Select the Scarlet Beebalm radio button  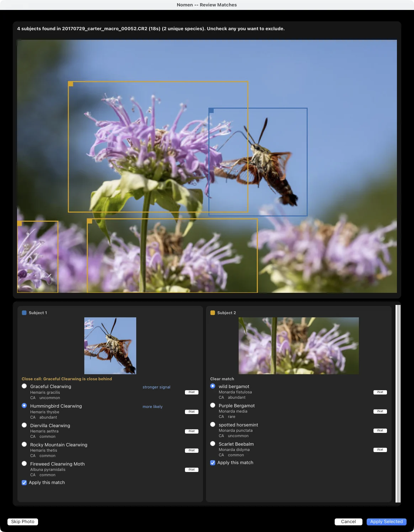[213, 444]
